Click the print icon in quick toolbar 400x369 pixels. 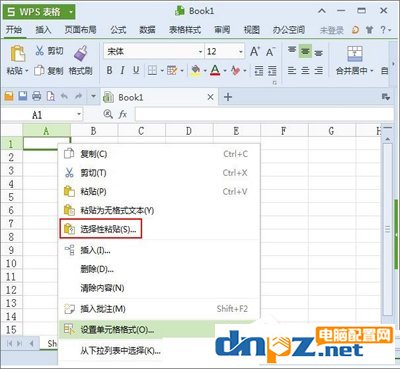(x=36, y=96)
